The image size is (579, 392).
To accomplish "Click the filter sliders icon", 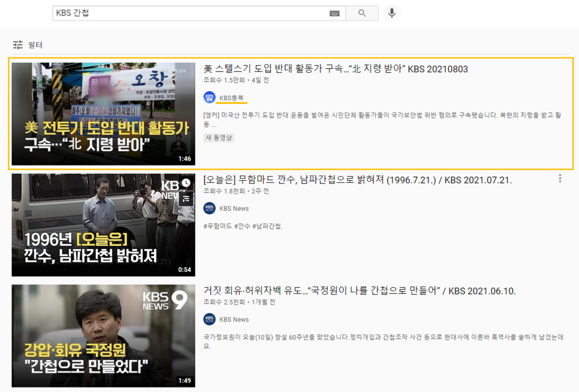I will tap(18, 45).
